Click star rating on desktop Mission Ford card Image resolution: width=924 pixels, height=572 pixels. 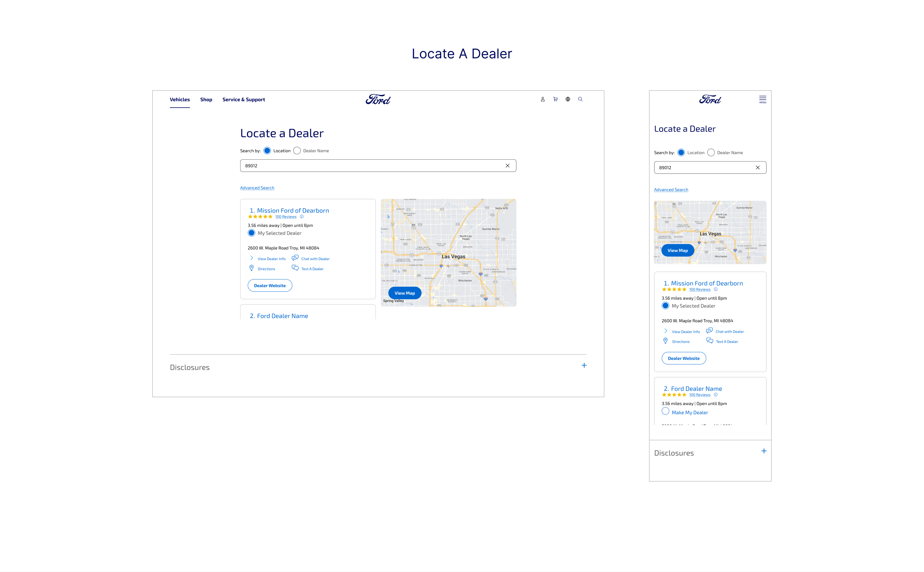pyautogui.click(x=260, y=217)
